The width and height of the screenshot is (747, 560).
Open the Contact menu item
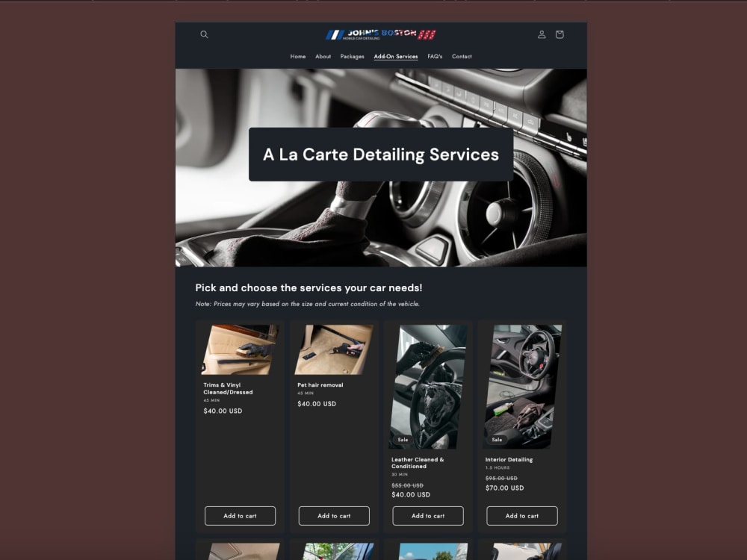[462, 56]
